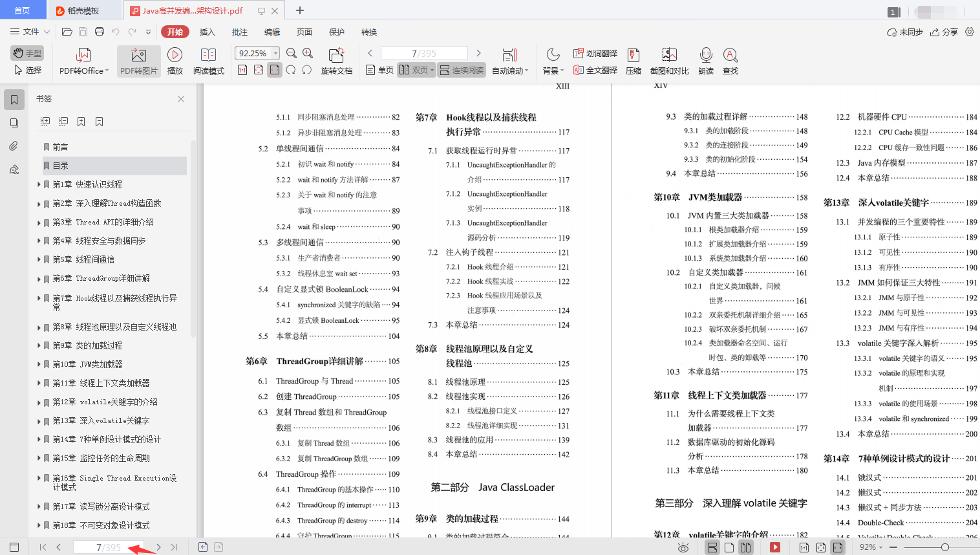Open settings gear icon at top right
This screenshot has width=980, height=555.
pos(970,32)
